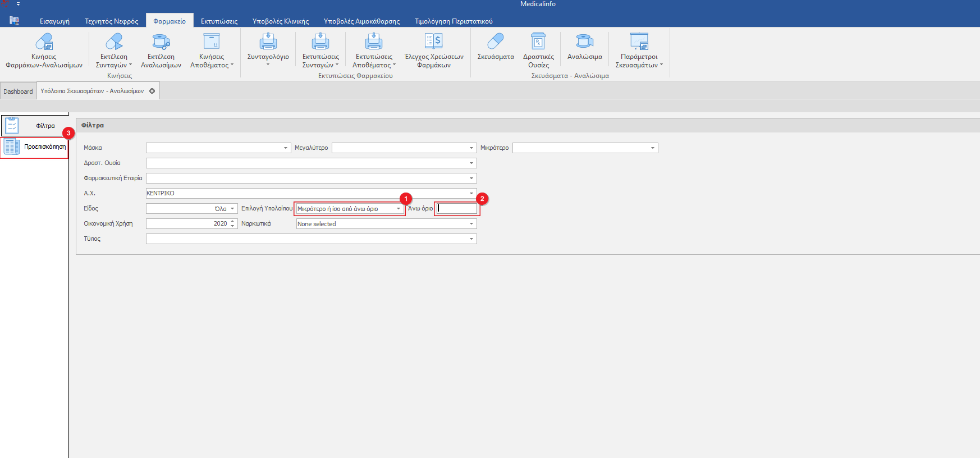980x458 pixels.
Task: Click the Εκτέλεση Αναλωσίμων icon
Action: [x=161, y=42]
